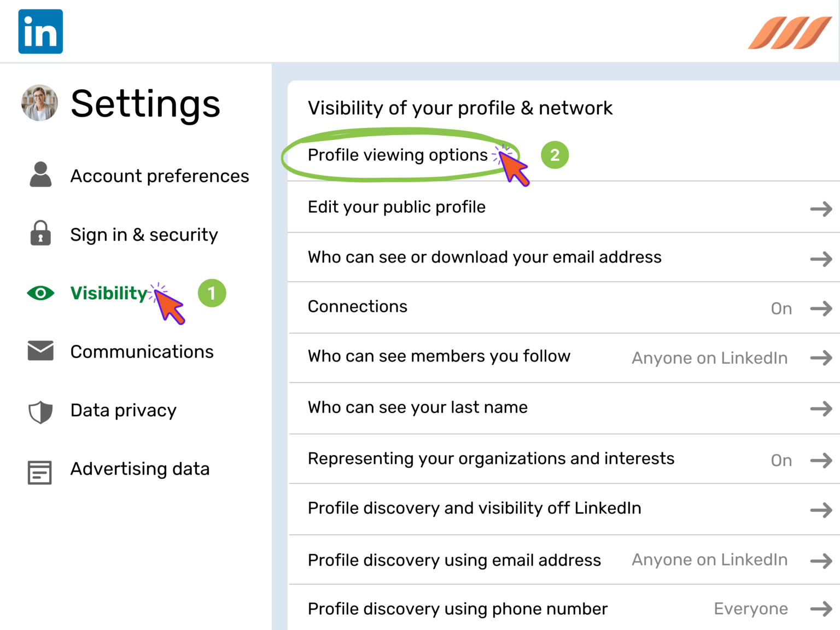Open Who can see or download your email address
This screenshot has height=630, width=840.
click(x=485, y=257)
